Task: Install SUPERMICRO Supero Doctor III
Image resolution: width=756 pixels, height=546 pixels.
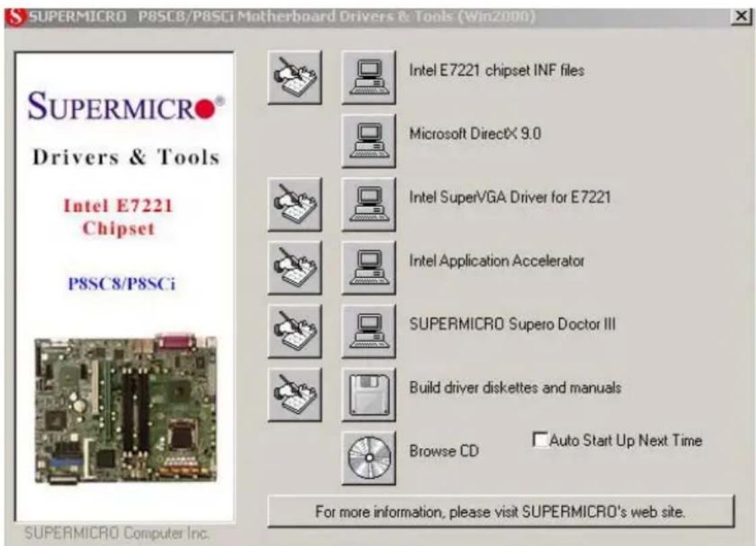Action: pos(369,331)
